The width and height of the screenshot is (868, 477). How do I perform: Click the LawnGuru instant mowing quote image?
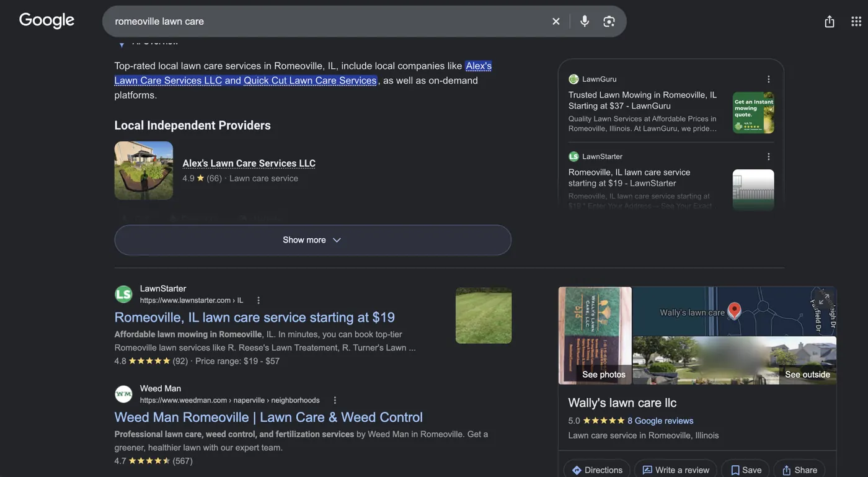pos(753,113)
